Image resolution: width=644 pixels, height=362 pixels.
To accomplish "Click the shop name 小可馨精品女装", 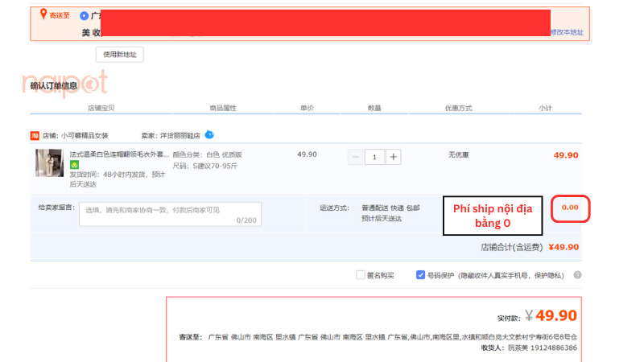I will [85, 135].
